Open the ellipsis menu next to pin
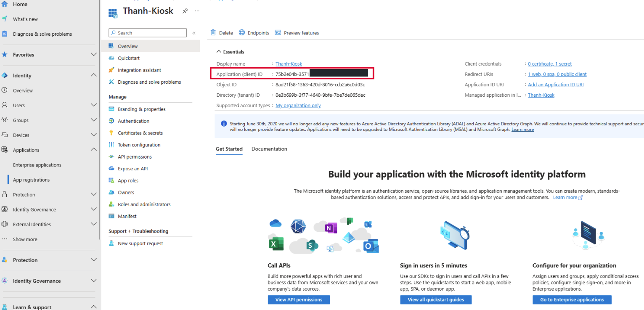The image size is (644, 310). [x=198, y=11]
